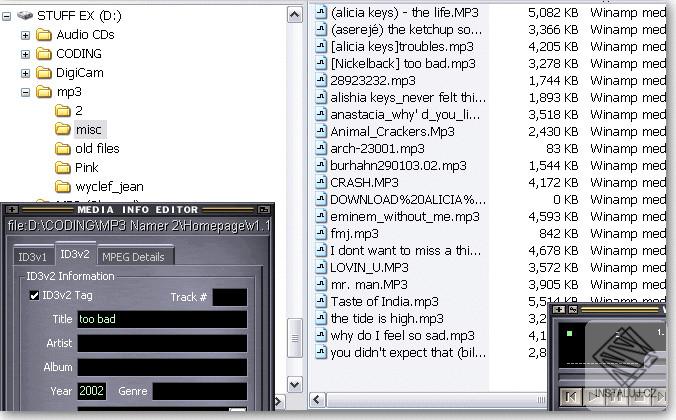This screenshot has width=676, height=420.
Task: Click into the empty Album field
Action: tap(162, 367)
